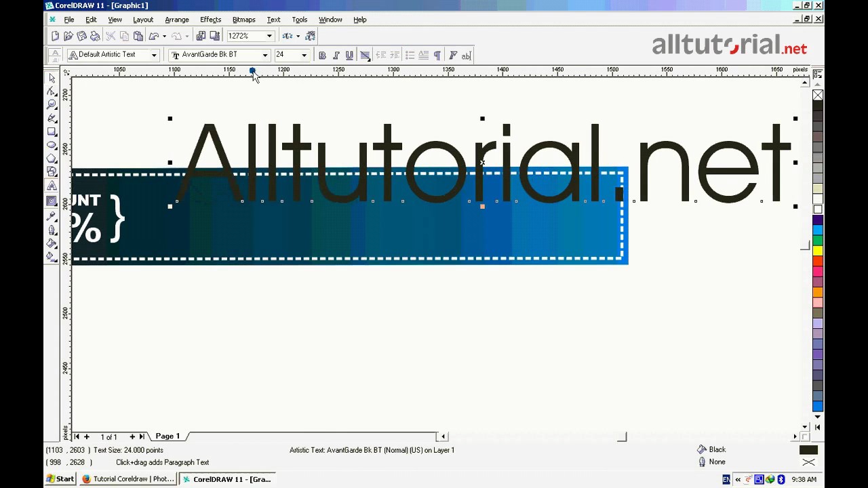Select the Ellipse tool in the toolbox
Viewport: 868px width, 488px height.
(52, 146)
